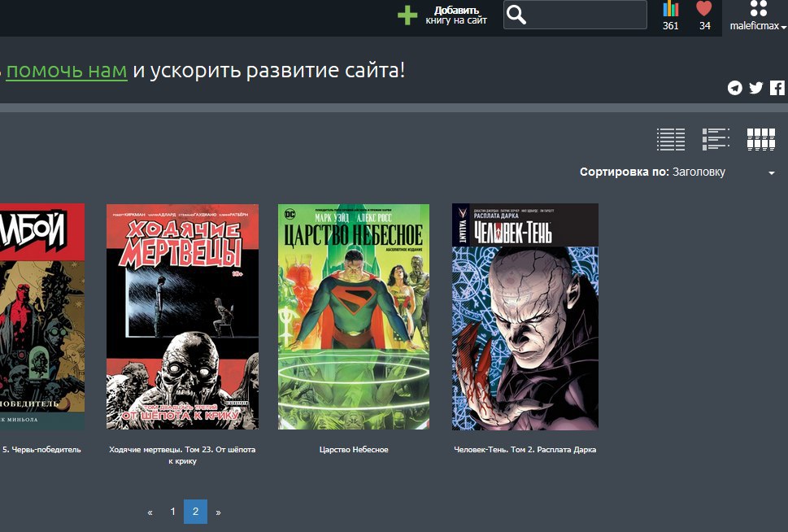Follow the 'помочь нам' link

pos(67,71)
